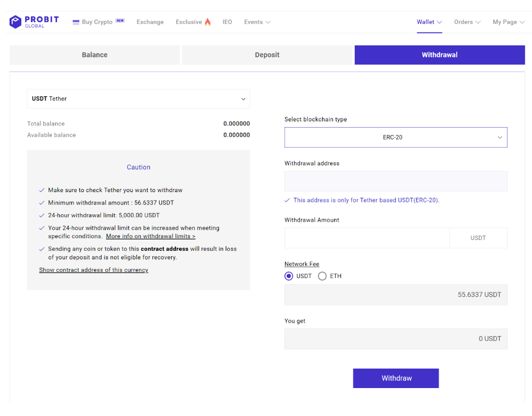Screen dimensions: 532x416
Task: Show contract address of this currency
Action: coord(94,270)
